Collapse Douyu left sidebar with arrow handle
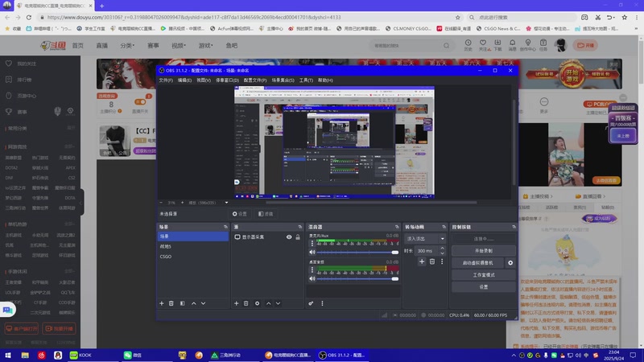Image resolution: width=644 pixels, height=362 pixels. pos(81,203)
